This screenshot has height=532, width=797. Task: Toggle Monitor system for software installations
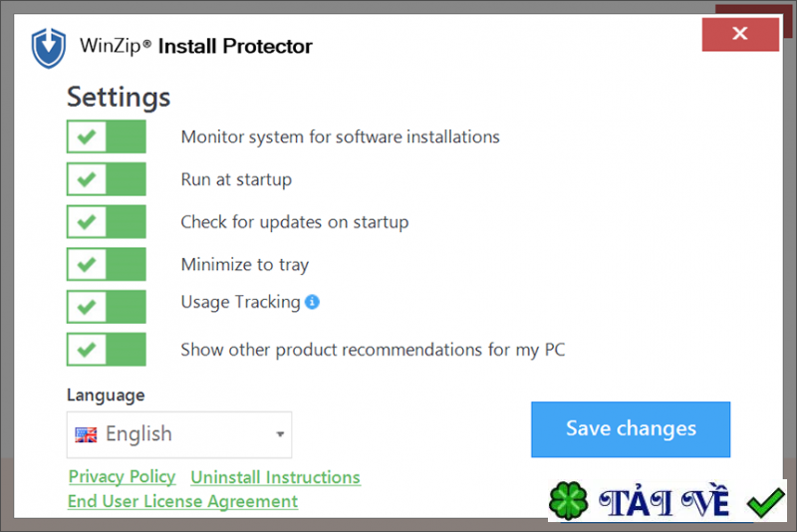tap(107, 136)
